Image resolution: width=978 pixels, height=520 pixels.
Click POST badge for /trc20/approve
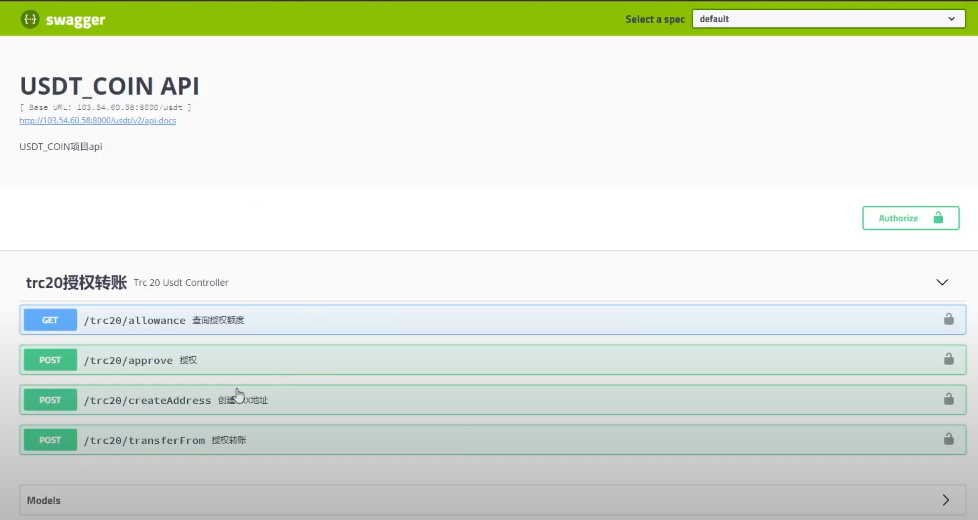click(x=50, y=360)
